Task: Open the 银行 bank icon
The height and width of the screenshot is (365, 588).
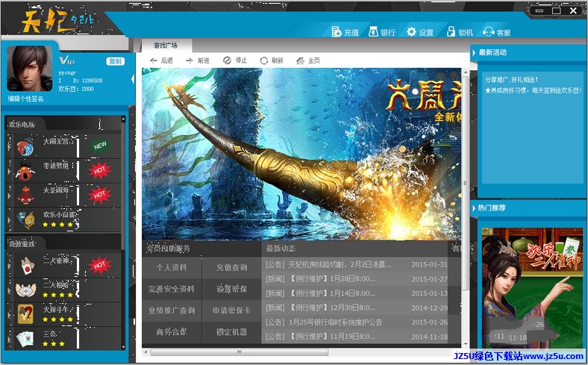Action: (x=374, y=32)
